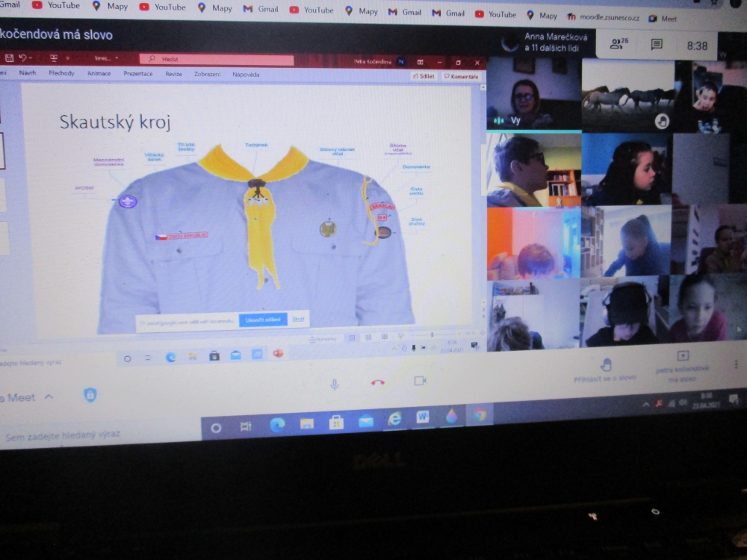Open the Meet safety shield icon

[90, 395]
